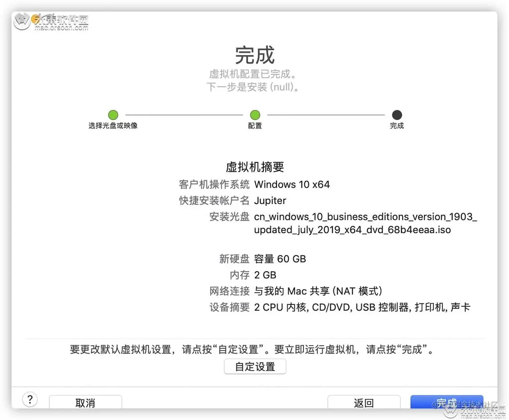The height and width of the screenshot is (420, 509).
Task: Click the Windows 10 x64 value
Action: [292, 184]
